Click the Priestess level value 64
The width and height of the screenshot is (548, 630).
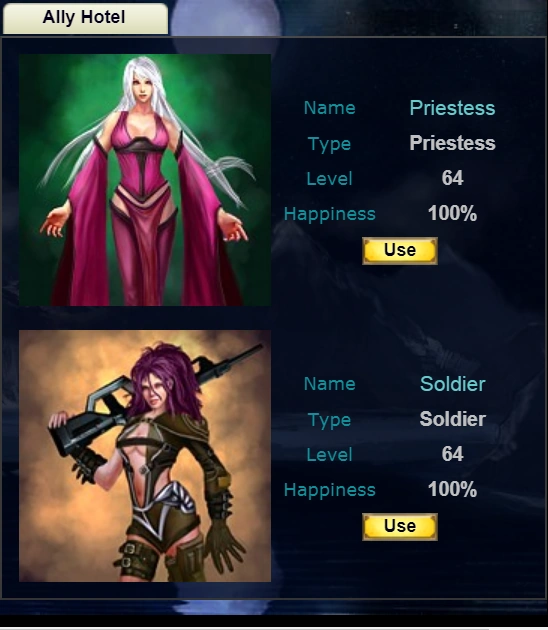452,178
